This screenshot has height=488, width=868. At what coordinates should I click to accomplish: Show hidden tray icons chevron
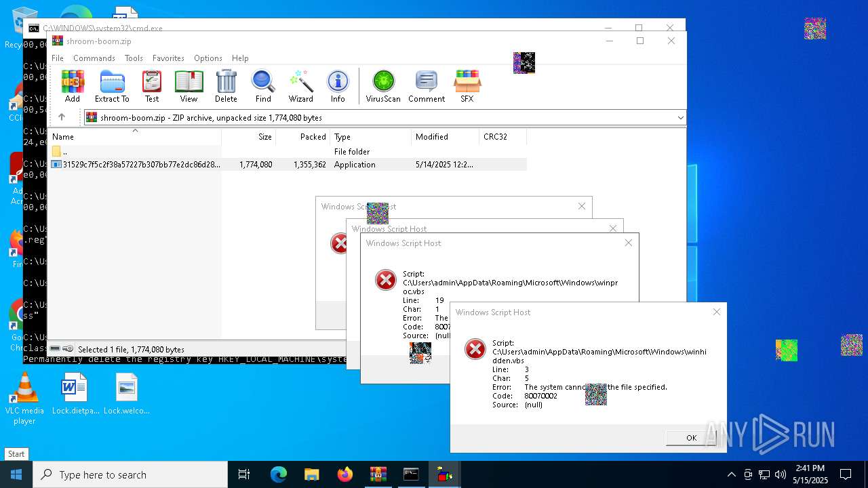pyautogui.click(x=731, y=474)
